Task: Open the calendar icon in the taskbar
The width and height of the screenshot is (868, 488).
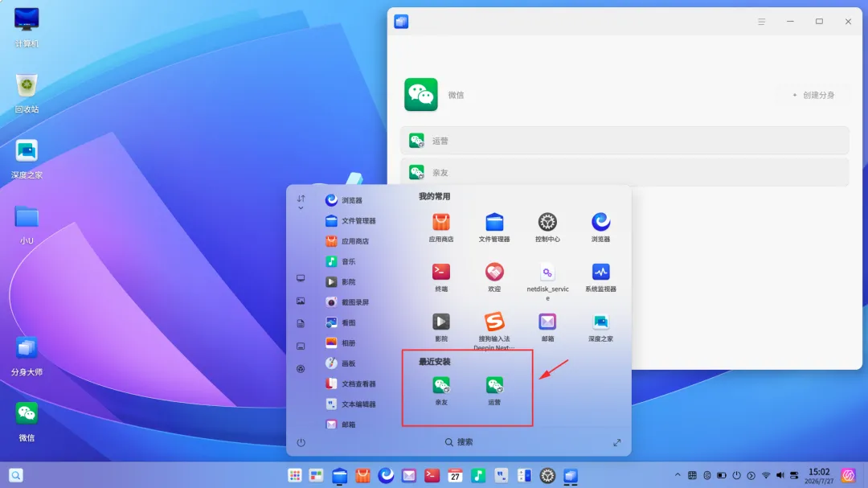Action: (x=455, y=475)
